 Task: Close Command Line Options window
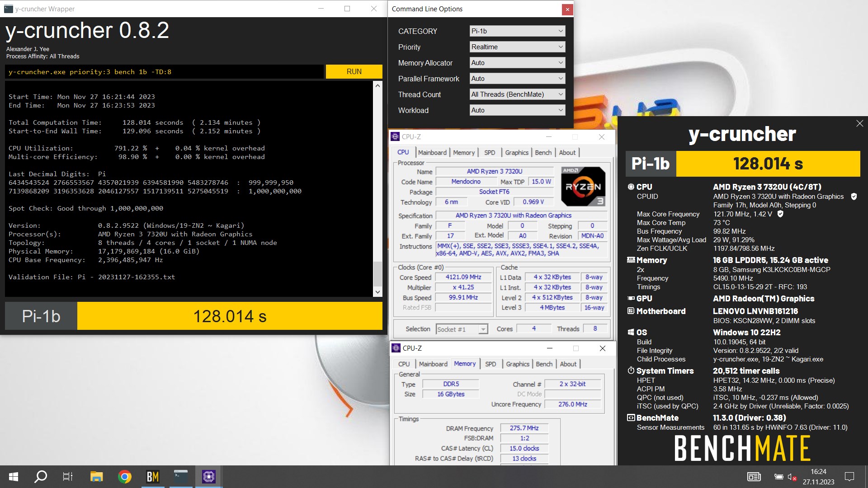(567, 9)
